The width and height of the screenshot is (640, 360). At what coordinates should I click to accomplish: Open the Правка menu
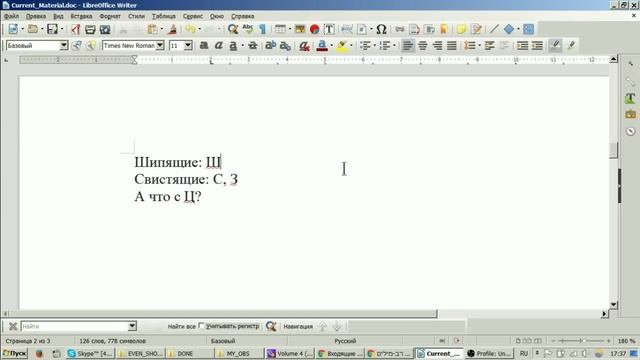point(36,16)
